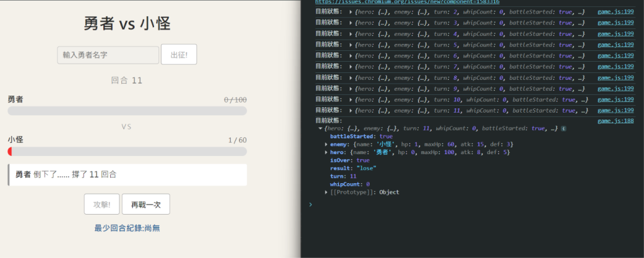The image size is (644, 258).
Task: Expand the turn: 2 state object
Action: [x=350, y=12]
